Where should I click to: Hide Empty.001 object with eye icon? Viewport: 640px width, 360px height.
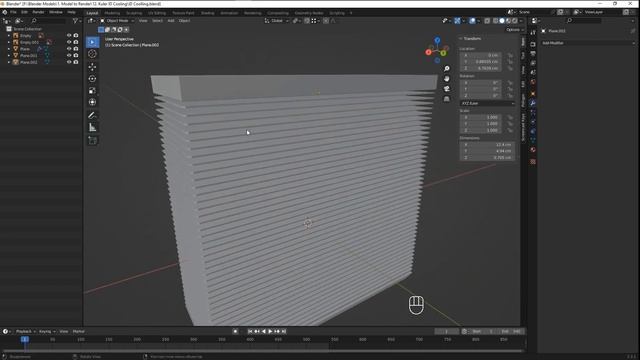coord(69,42)
